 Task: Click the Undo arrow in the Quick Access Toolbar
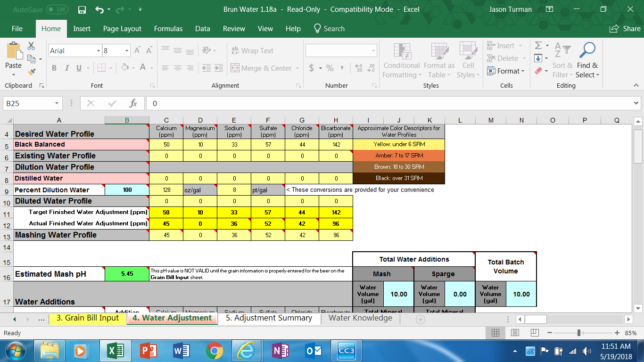pyautogui.click(x=99, y=9)
